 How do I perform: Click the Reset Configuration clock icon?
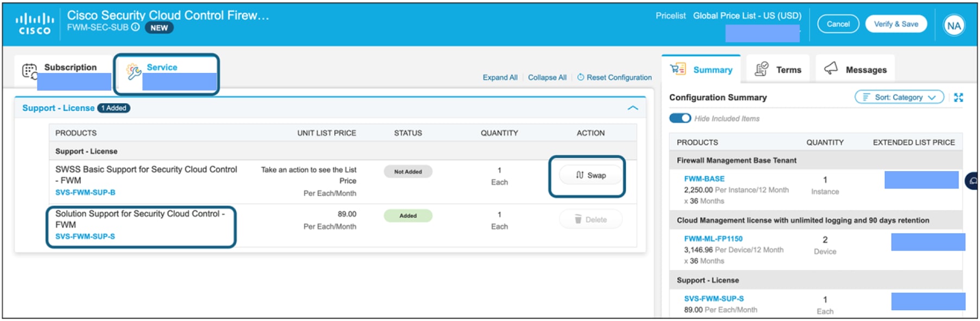pyautogui.click(x=581, y=77)
